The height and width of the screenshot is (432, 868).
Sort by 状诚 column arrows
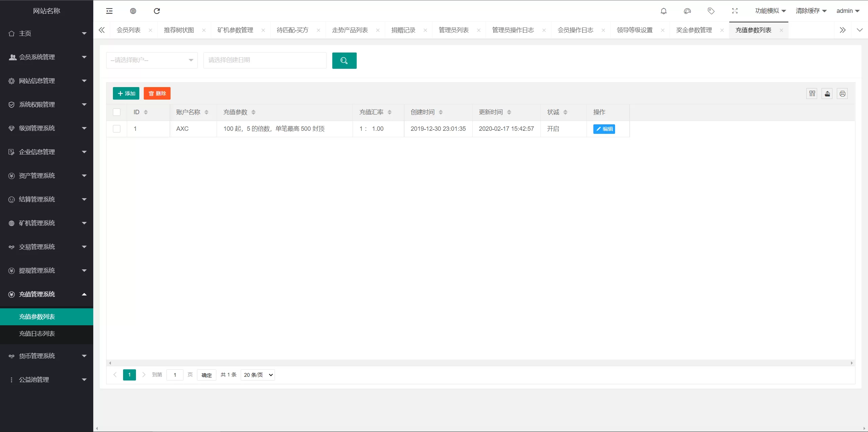(x=565, y=112)
